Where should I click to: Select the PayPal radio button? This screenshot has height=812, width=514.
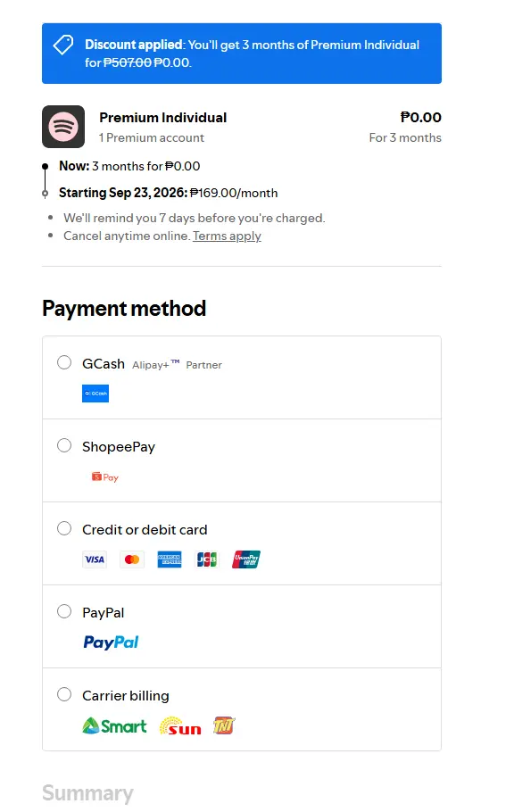click(x=64, y=611)
